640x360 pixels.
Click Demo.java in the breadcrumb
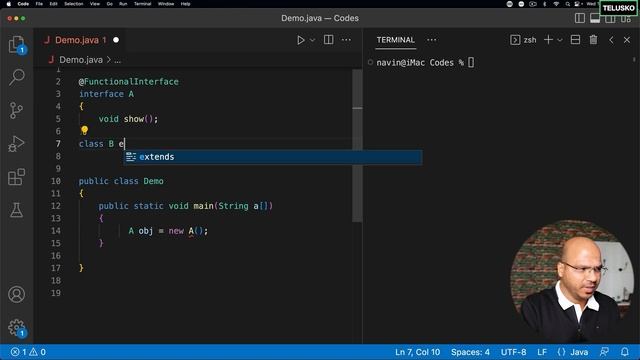(81, 60)
